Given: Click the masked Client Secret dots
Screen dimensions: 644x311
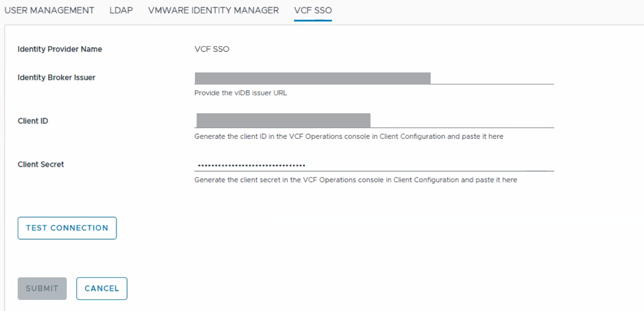Looking at the screenshot, I should point(251,165).
